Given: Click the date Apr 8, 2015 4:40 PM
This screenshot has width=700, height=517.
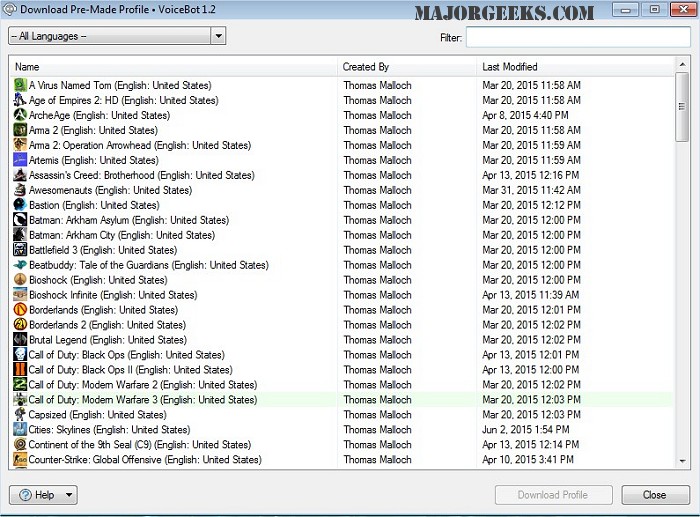Looking at the screenshot, I should click(x=525, y=115).
